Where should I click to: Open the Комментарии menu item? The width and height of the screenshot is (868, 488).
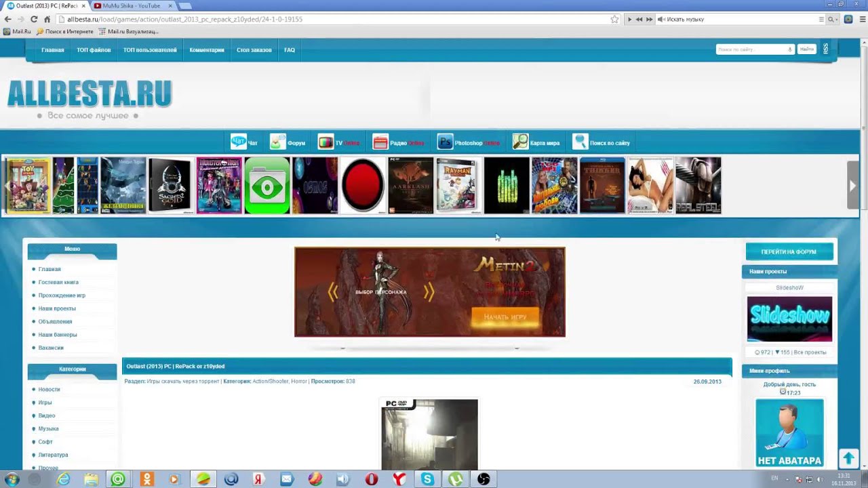point(207,49)
